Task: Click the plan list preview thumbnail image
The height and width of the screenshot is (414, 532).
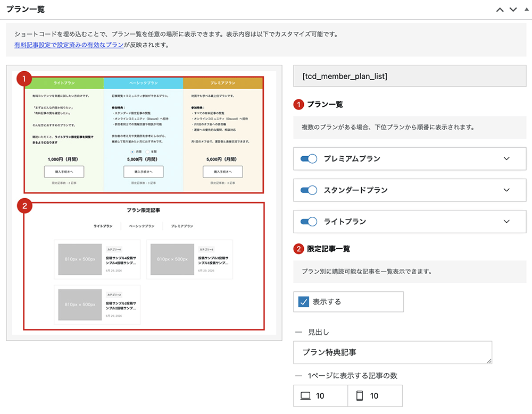Action: [x=144, y=203]
